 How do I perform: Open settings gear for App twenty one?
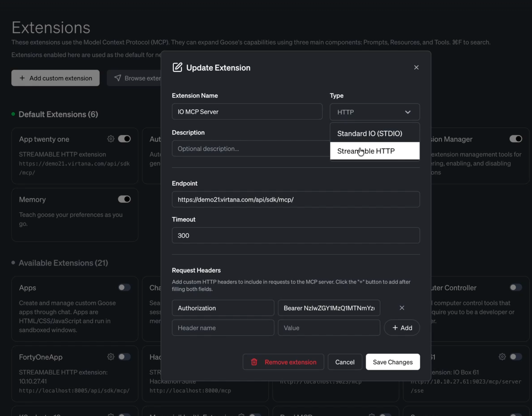(x=111, y=139)
